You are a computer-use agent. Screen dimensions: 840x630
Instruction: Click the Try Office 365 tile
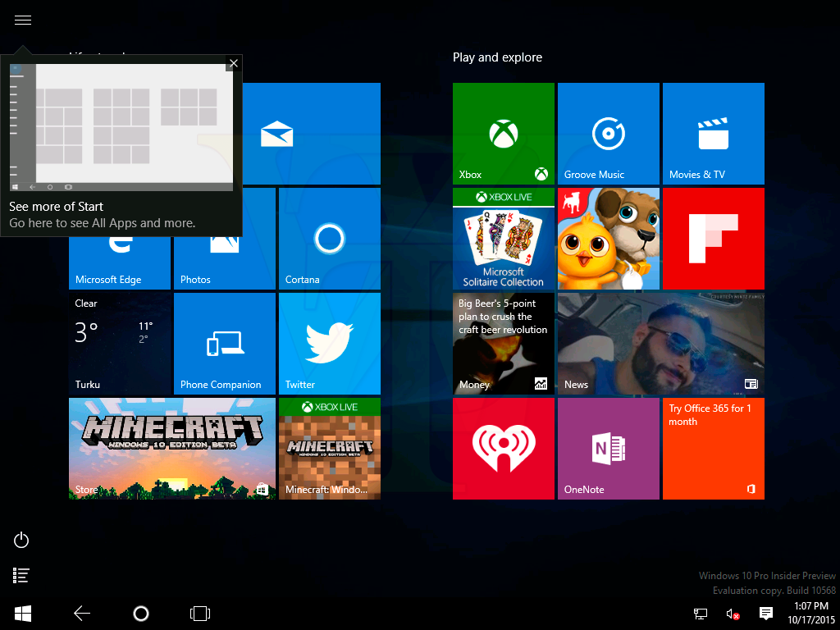click(x=714, y=449)
